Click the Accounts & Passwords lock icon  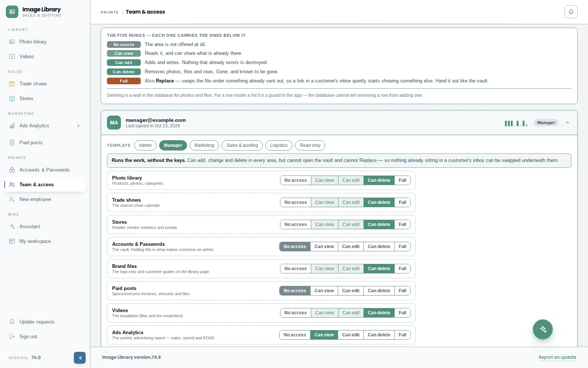[12, 170]
